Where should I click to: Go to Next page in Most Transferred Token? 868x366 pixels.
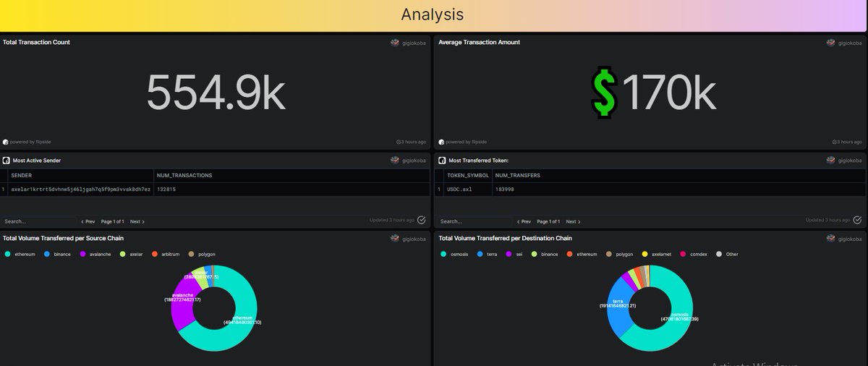574,221
